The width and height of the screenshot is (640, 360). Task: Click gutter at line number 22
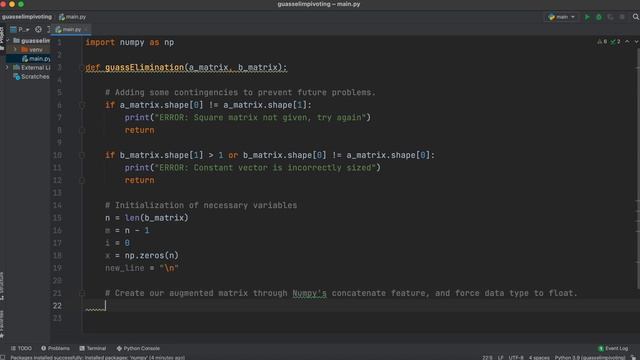coord(57,306)
